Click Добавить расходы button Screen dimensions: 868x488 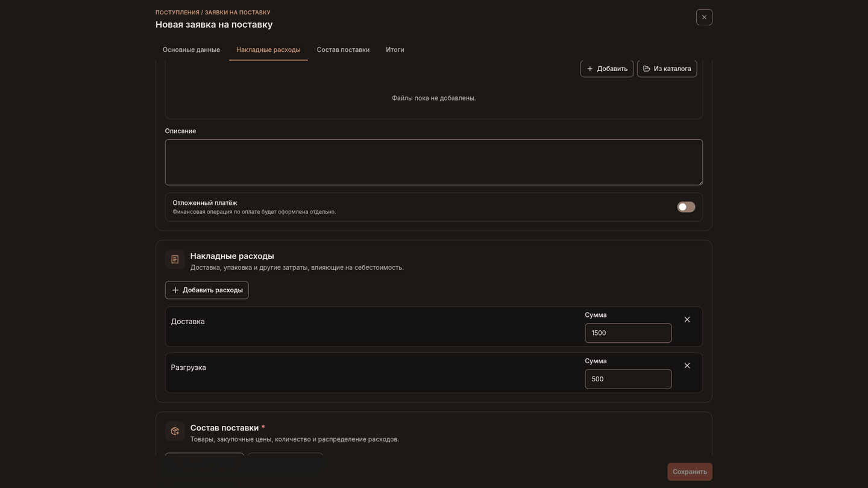pos(207,290)
